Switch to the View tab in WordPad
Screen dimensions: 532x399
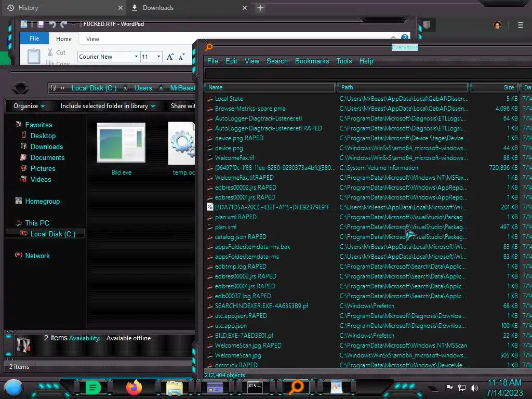pyautogui.click(x=92, y=38)
